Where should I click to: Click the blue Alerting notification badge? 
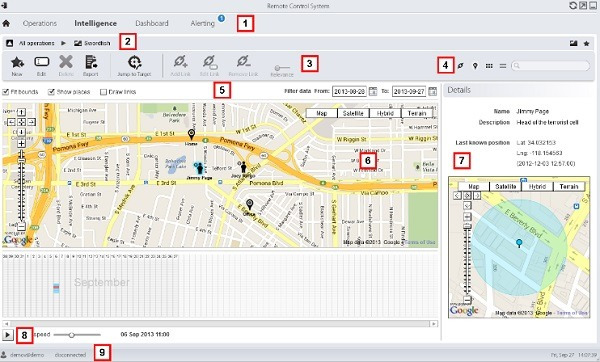click(221, 18)
